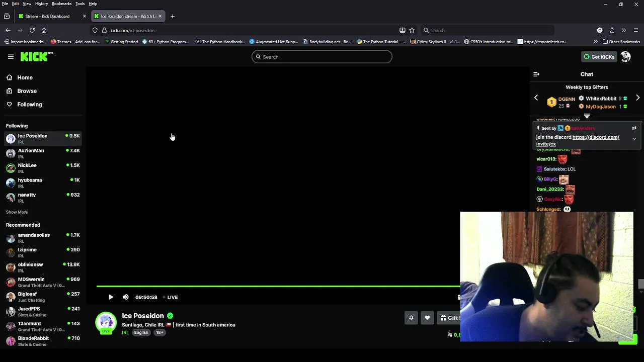Viewport: 644px width, 362px height.
Task: Select nanatty channel
Action: [43, 197]
